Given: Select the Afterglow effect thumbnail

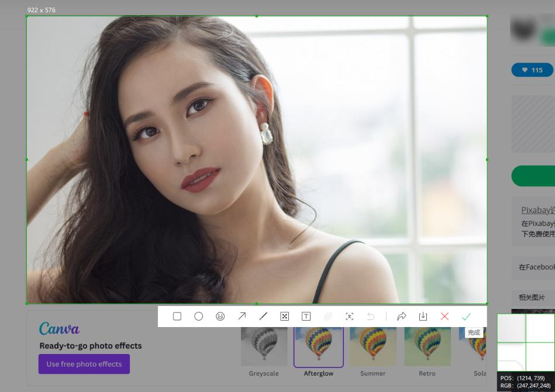Looking at the screenshot, I should coord(319,347).
